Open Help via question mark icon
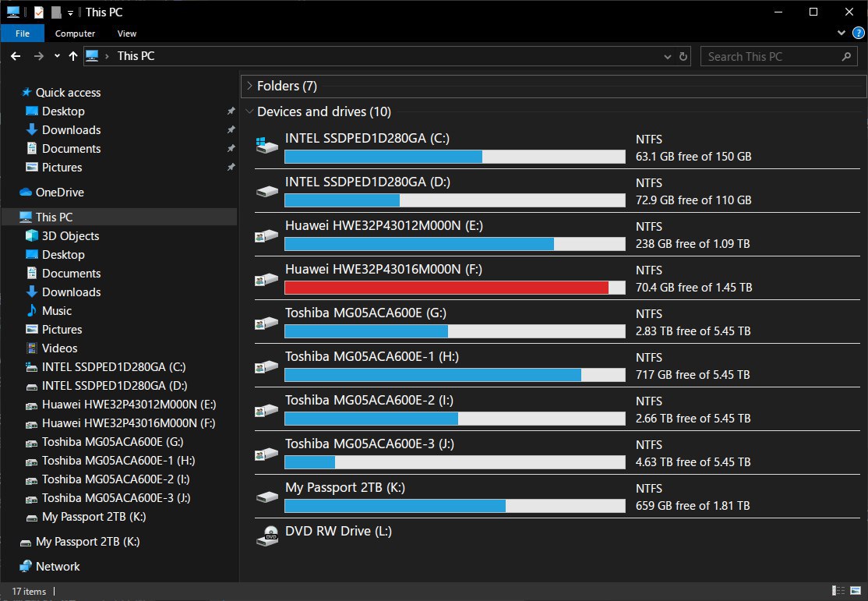This screenshot has height=601, width=868. 858,33
